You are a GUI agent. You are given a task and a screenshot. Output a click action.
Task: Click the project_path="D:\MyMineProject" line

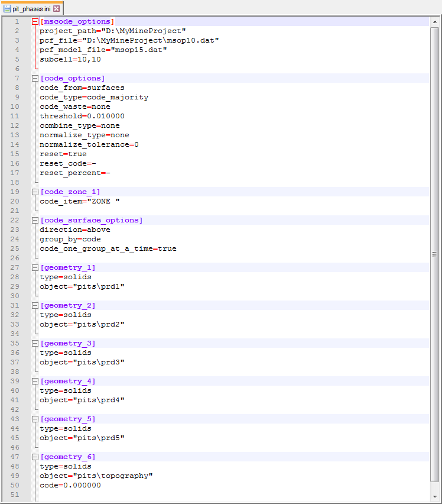(113, 31)
